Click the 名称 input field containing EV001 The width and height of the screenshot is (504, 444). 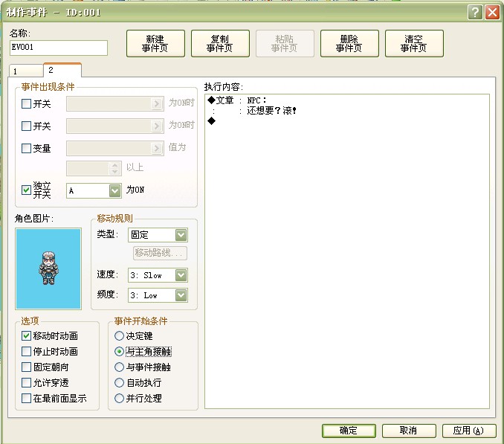(x=59, y=48)
